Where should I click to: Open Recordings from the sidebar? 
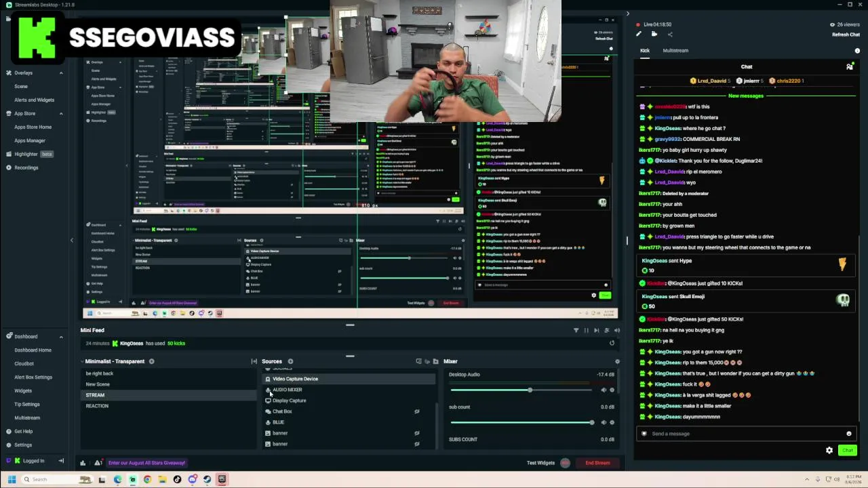(x=26, y=167)
